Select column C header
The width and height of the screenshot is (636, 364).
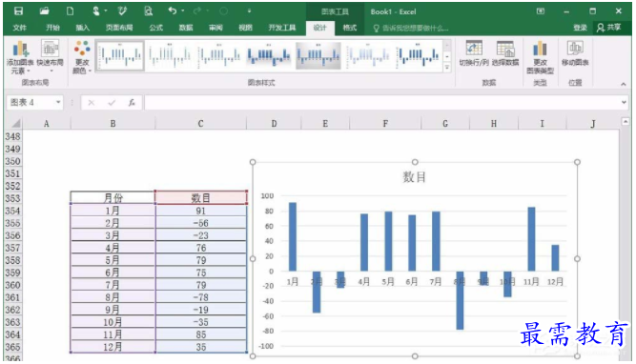point(201,124)
